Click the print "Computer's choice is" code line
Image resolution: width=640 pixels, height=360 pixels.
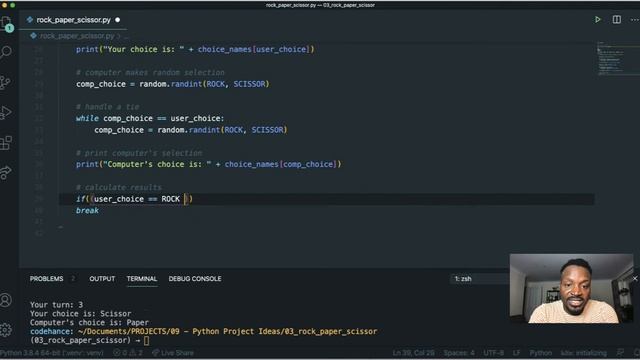click(209, 164)
